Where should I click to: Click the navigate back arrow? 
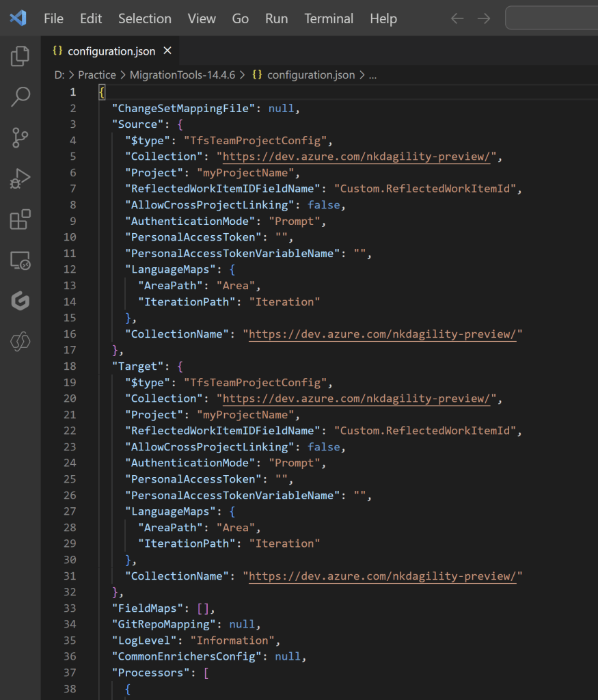pos(457,18)
